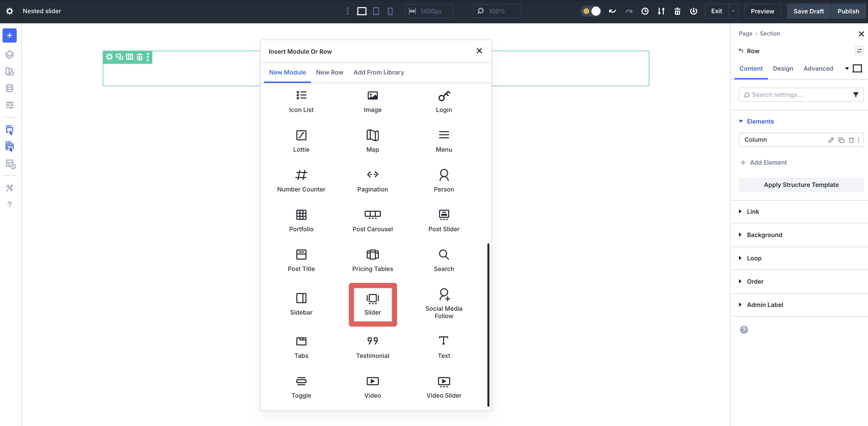This screenshot has width=868, height=426.
Task: Toggle the settings filter icon in search
Action: point(856,95)
